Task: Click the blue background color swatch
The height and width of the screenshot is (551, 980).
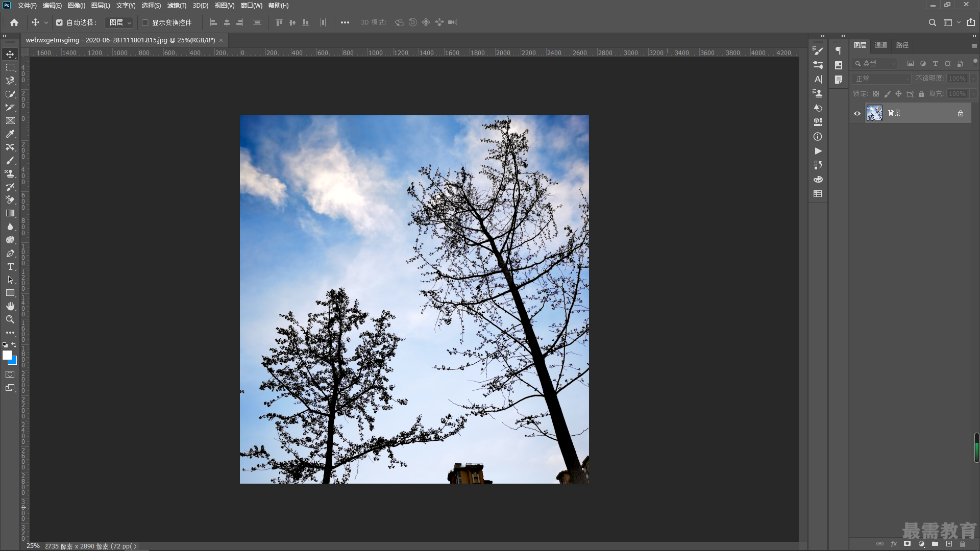Action: coord(14,362)
